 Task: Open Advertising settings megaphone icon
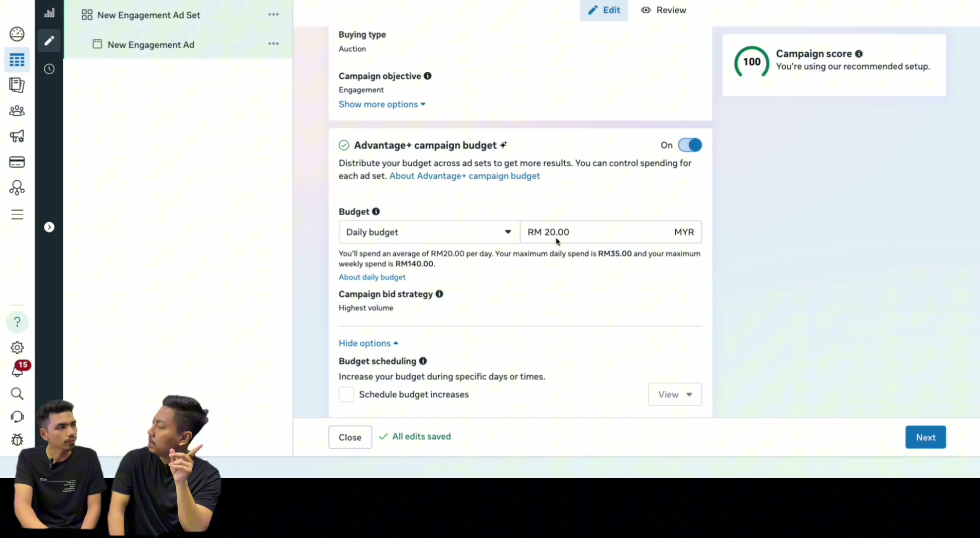pyautogui.click(x=17, y=136)
